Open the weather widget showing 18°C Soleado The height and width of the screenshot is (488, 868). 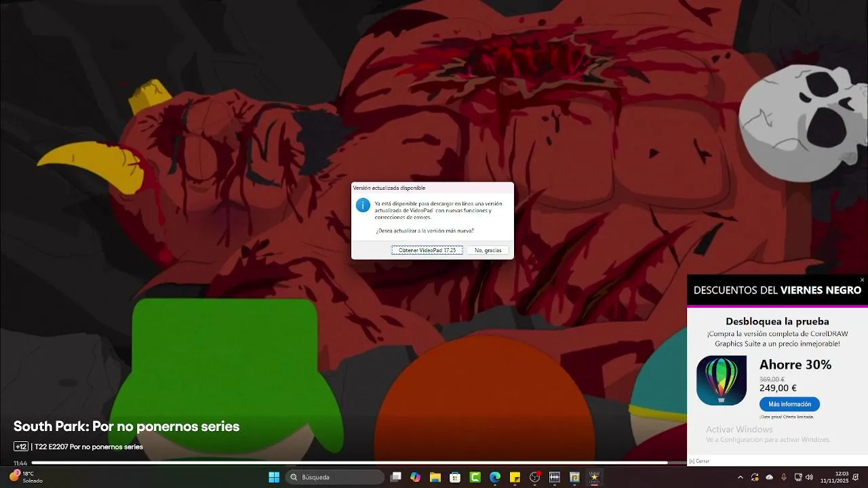(26, 477)
